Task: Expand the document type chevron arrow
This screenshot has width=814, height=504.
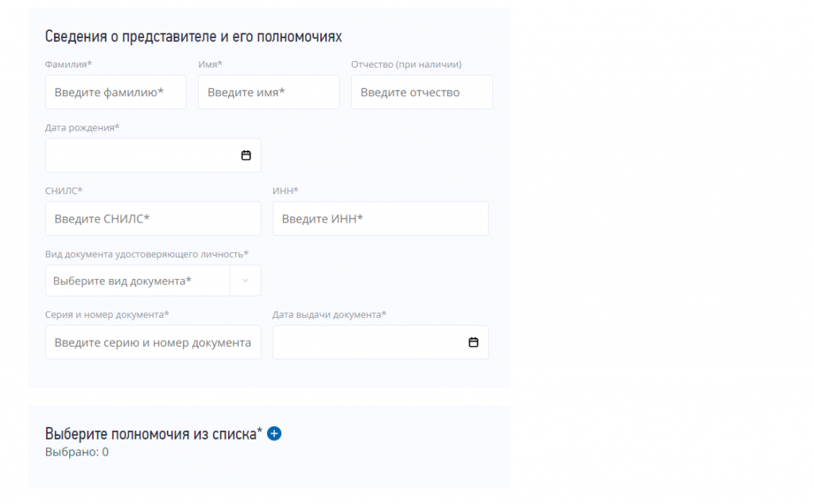Action: (x=245, y=281)
